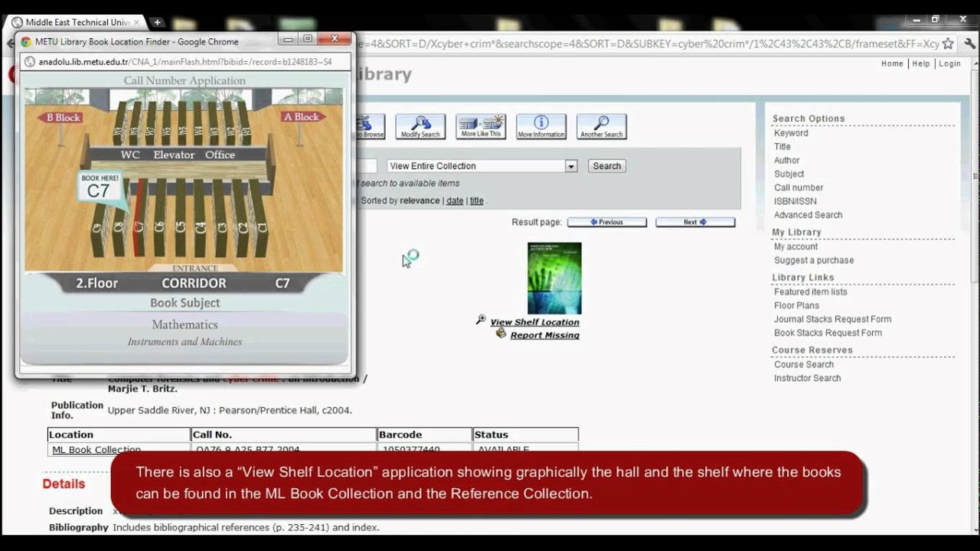Select Keyword search option
This screenshot has width=980, height=551.
[x=791, y=133]
